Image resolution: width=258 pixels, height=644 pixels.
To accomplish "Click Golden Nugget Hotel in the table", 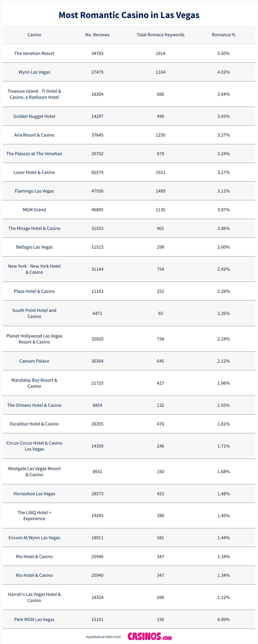I will [34, 116].
